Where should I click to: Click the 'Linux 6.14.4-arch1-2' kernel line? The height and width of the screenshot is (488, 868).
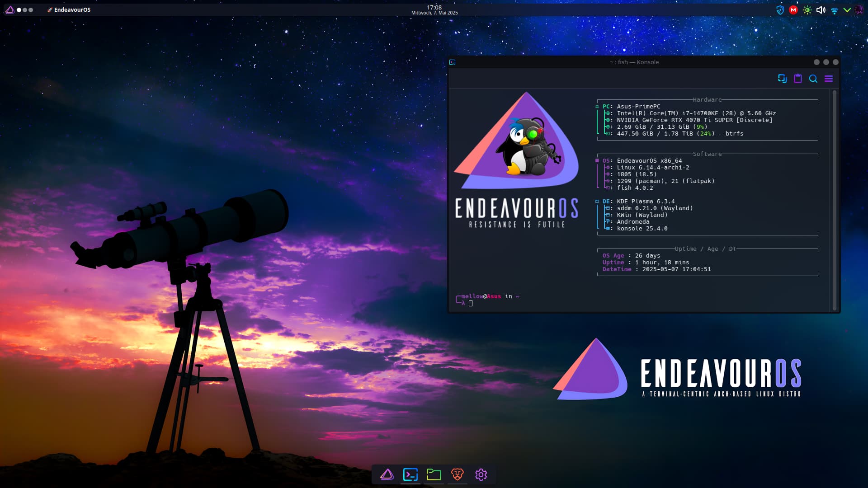[653, 168]
